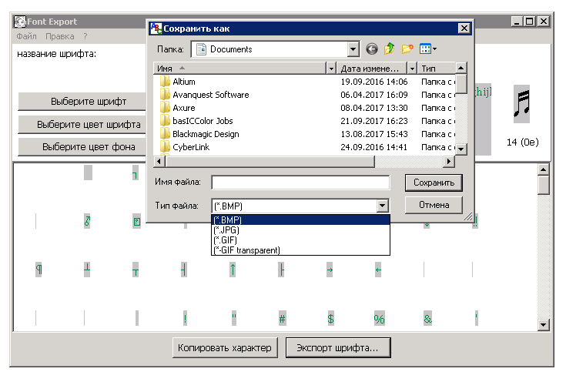Viewport: 566px width, 392px height.
Task: Go back using the dialog's back arrow icon
Action: pyautogui.click(x=371, y=49)
